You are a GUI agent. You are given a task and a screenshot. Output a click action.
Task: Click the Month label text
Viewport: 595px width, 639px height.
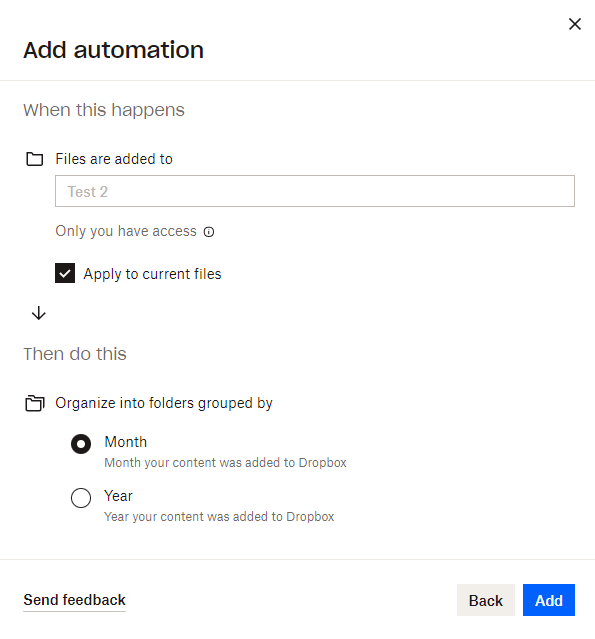coord(126,442)
